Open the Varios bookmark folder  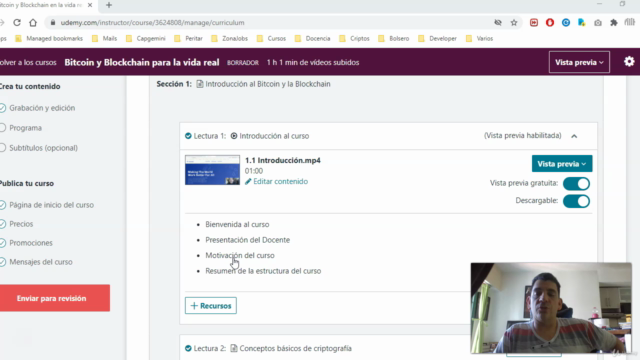[x=480, y=38]
